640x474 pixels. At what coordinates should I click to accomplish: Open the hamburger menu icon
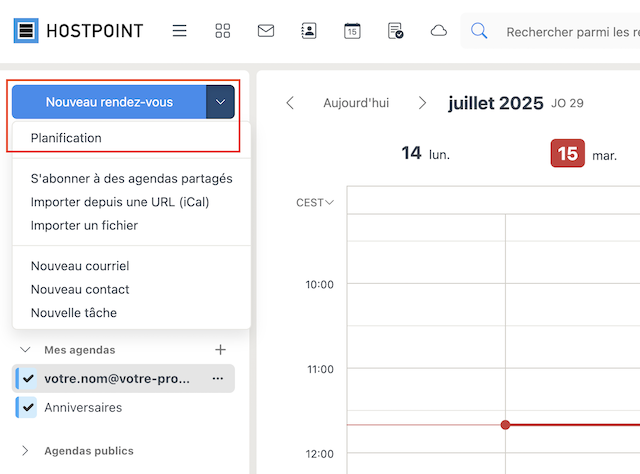tap(179, 31)
